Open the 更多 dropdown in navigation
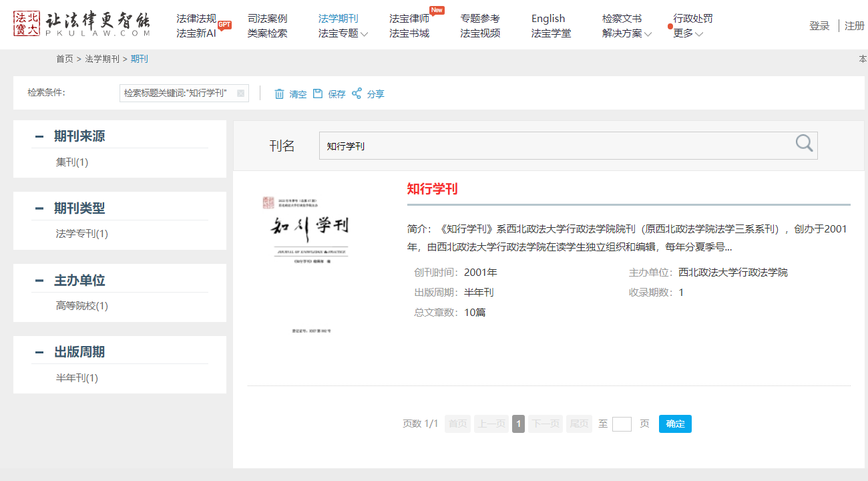The image size is (868, 481). pyautogui.click(x=688, y=33)
